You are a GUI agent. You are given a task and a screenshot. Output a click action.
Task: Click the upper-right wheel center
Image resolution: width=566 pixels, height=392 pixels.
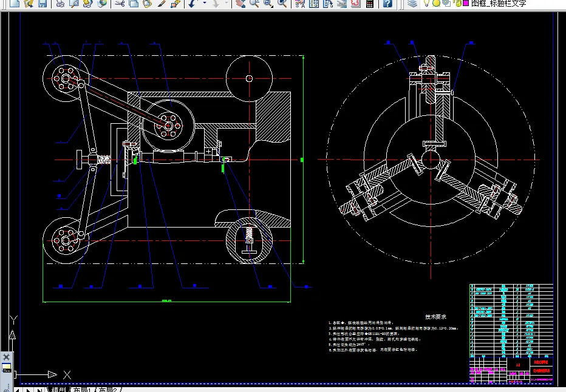click(x=249, y=78)
